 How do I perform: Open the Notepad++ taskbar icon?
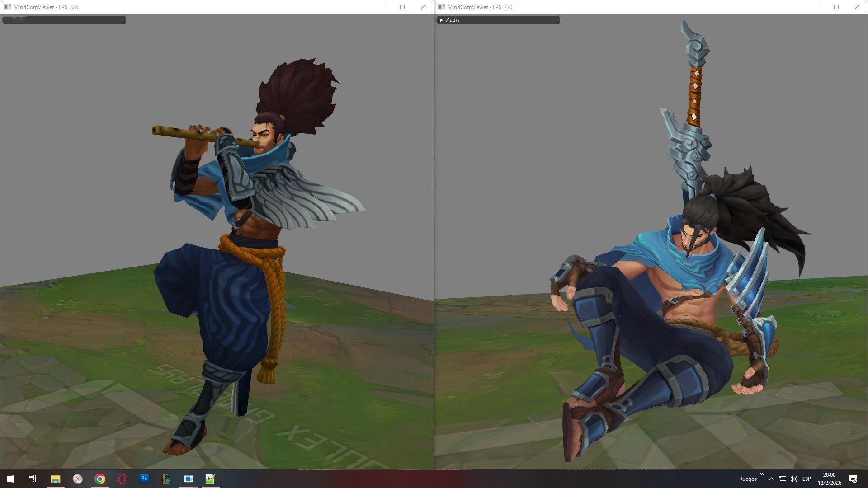click(x=210, y=479)
